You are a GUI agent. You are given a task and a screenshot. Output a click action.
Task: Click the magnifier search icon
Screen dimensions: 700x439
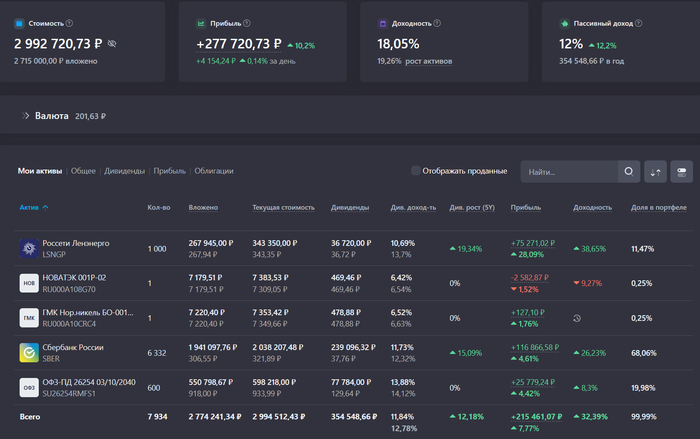click(x=628, y=171)
